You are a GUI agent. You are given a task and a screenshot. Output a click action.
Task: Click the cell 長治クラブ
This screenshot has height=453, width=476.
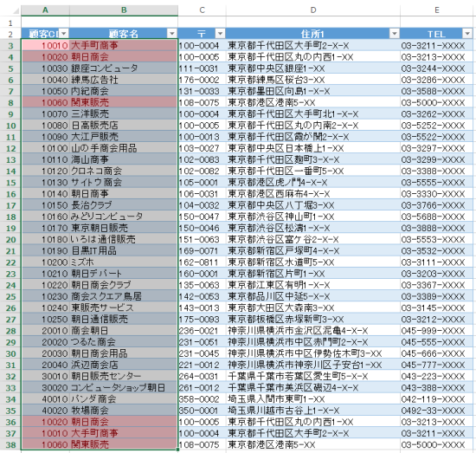(x=124, y=205)
